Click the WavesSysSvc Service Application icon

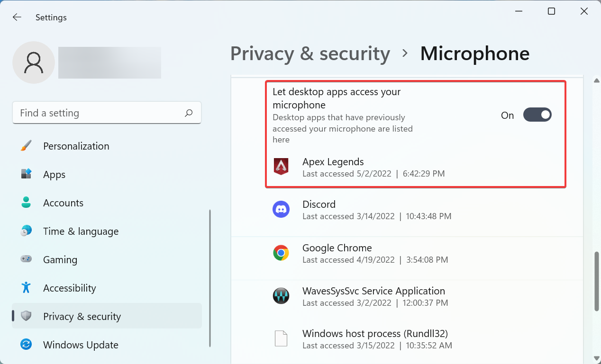tap(281, 296)
